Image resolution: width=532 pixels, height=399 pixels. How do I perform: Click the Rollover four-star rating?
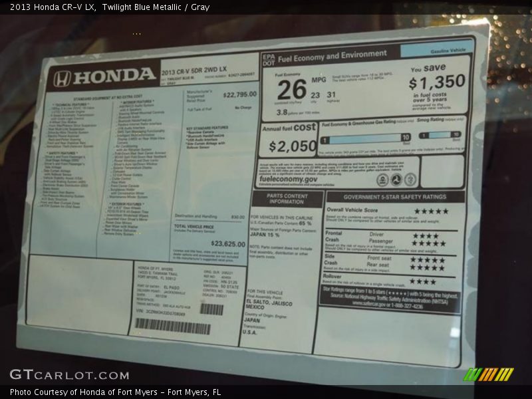pyautogui.click(x=422, y=281)
